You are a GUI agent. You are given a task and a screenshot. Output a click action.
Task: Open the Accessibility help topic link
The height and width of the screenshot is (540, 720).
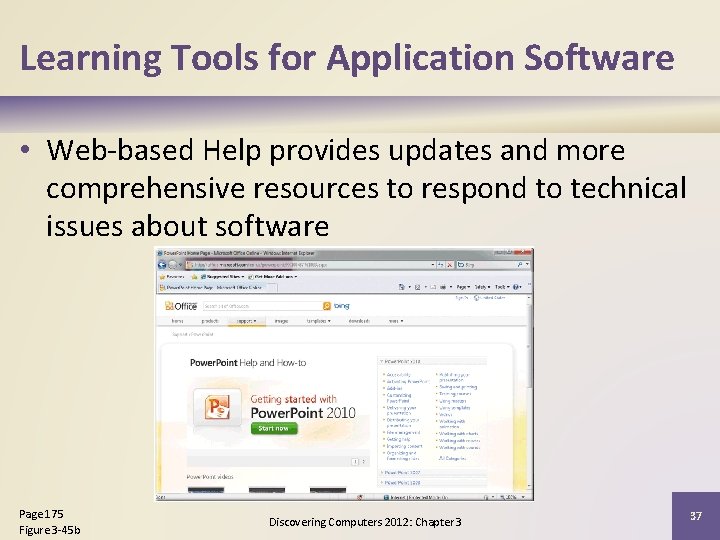pyautogui.click(x=398, y=375)
